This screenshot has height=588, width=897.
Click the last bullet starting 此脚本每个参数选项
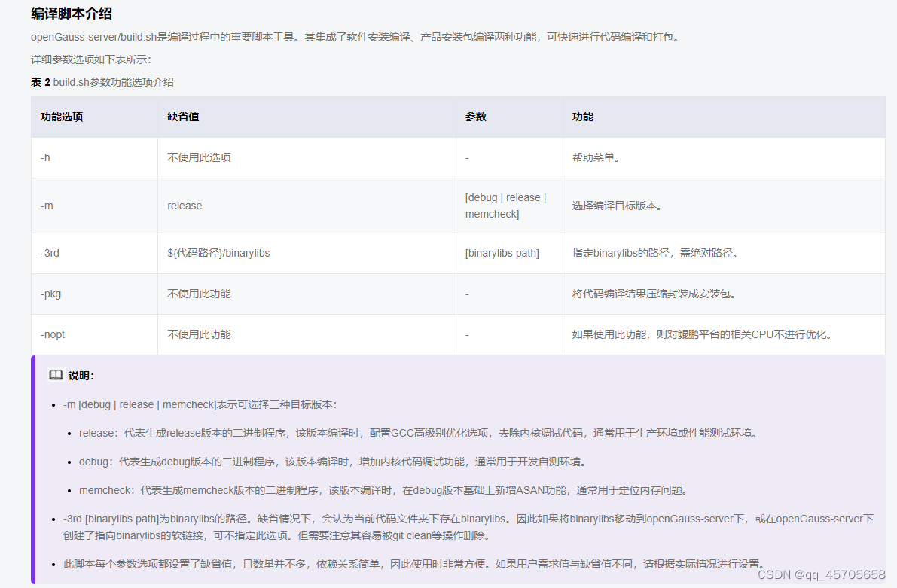tap(416, 564)
